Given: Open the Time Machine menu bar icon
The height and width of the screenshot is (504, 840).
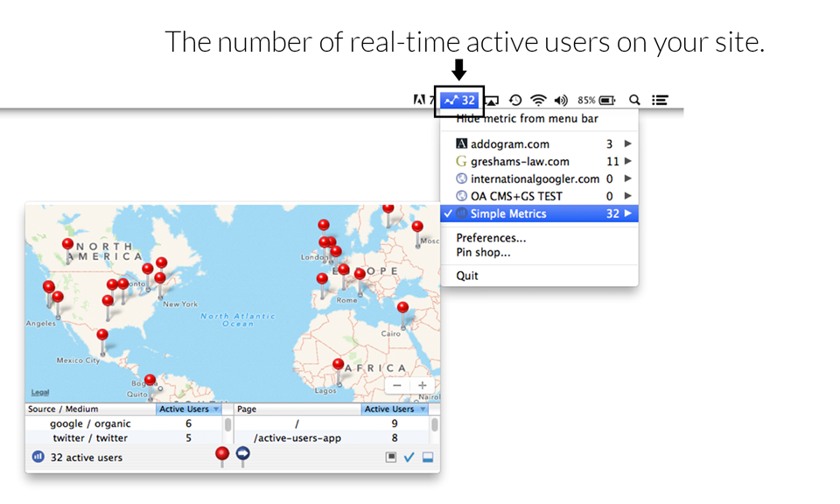Looking at the screenshot, I should tap(515, 100).
